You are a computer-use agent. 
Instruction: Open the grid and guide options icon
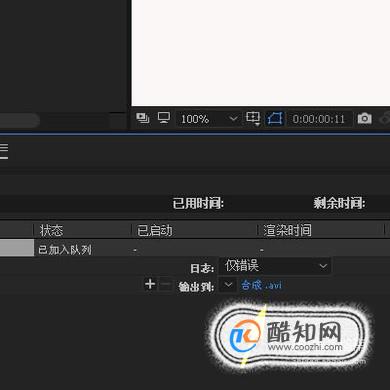pyautogui.click(x=253, y=118)
